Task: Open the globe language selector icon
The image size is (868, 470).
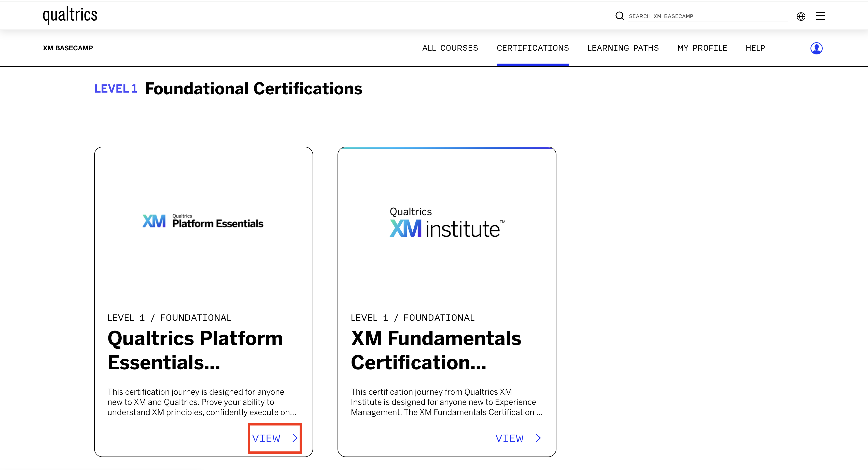Action: (x=801, y=16)
